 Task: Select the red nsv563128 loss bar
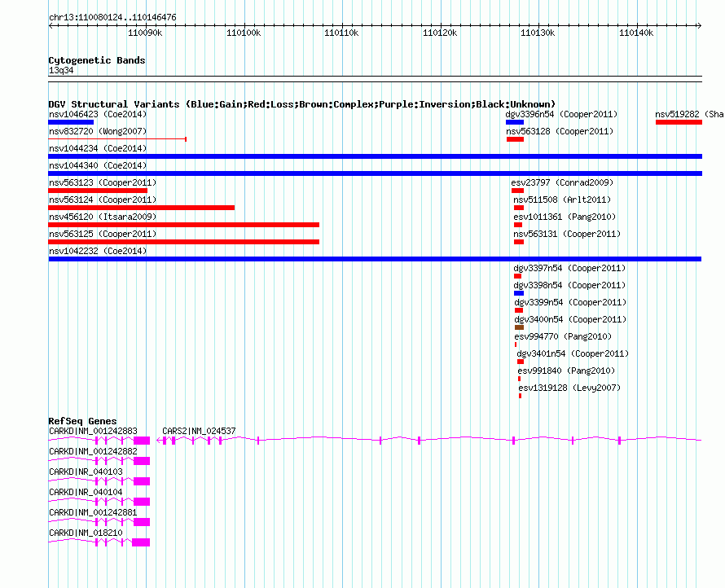tap(515, 139)
